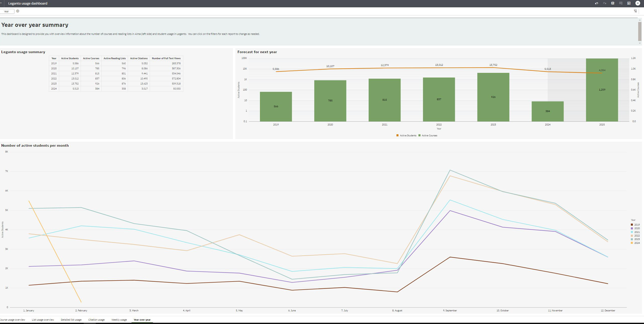Click the Undo arrow icon
This screenshot has height=324, width=644.
click(x=596, y=3)
